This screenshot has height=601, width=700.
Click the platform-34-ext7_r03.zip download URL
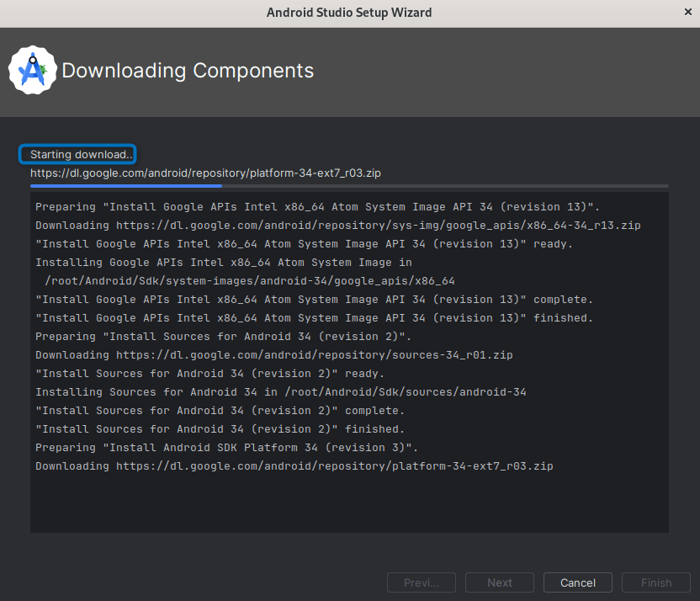pyautogui.click(x=205, y=173)
